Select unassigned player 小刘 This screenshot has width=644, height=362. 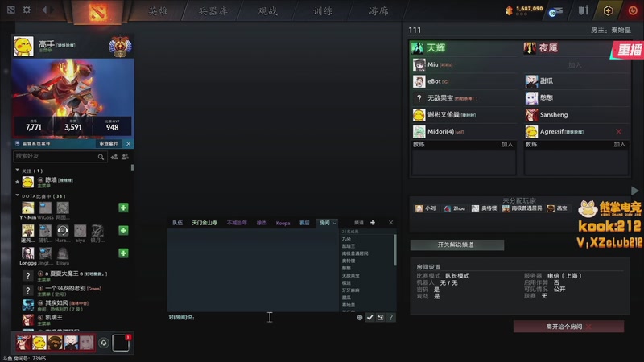[426, 208]
